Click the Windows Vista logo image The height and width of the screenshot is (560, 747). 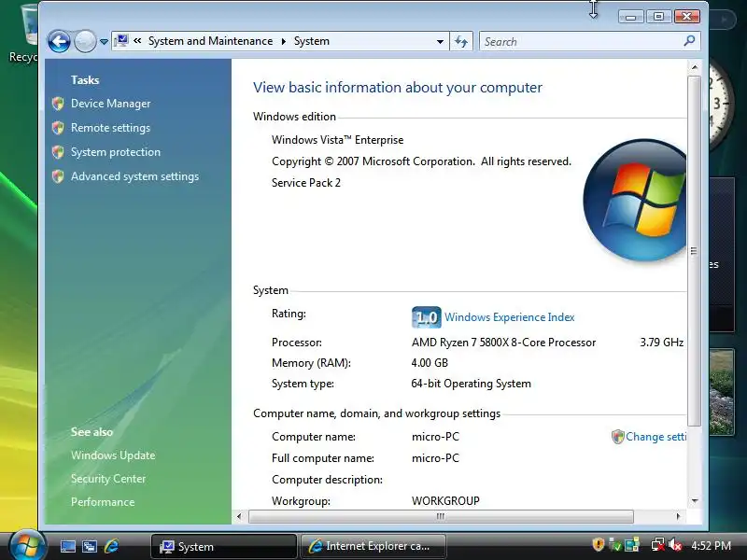[x=635, y=200]
